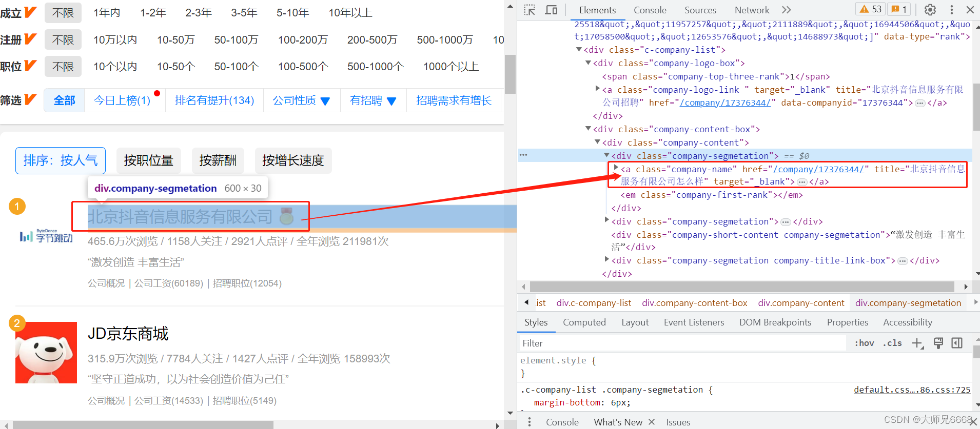Activate the inspect element picker icon
Viewport: 980px width, 429px height.
pos(530,10)
